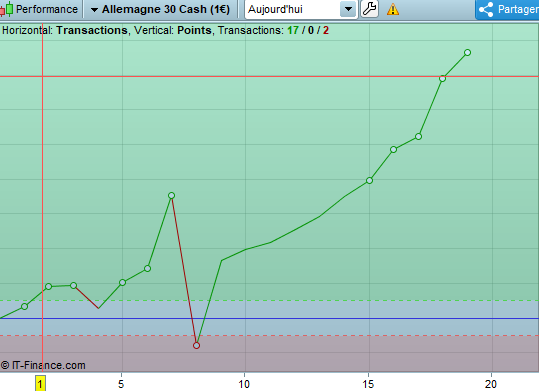Click the red loss point at transaction 8

[x=196, y=345]
